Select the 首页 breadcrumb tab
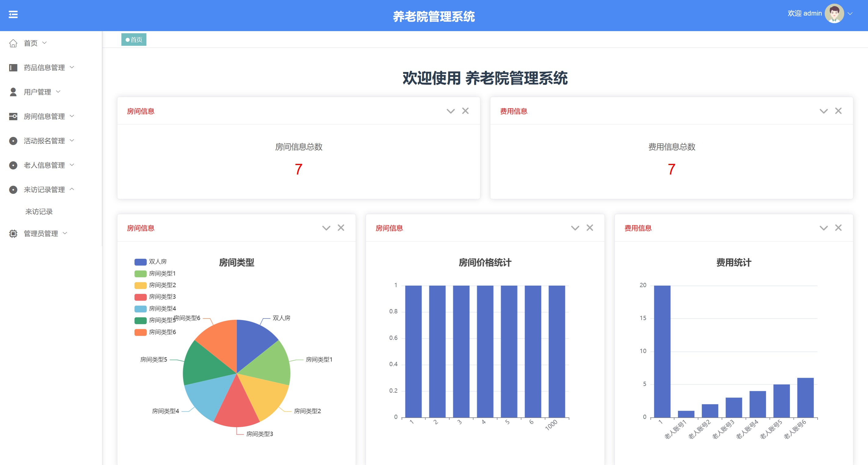Viewport: 868px width, 465px height. (x=134, y=40)
